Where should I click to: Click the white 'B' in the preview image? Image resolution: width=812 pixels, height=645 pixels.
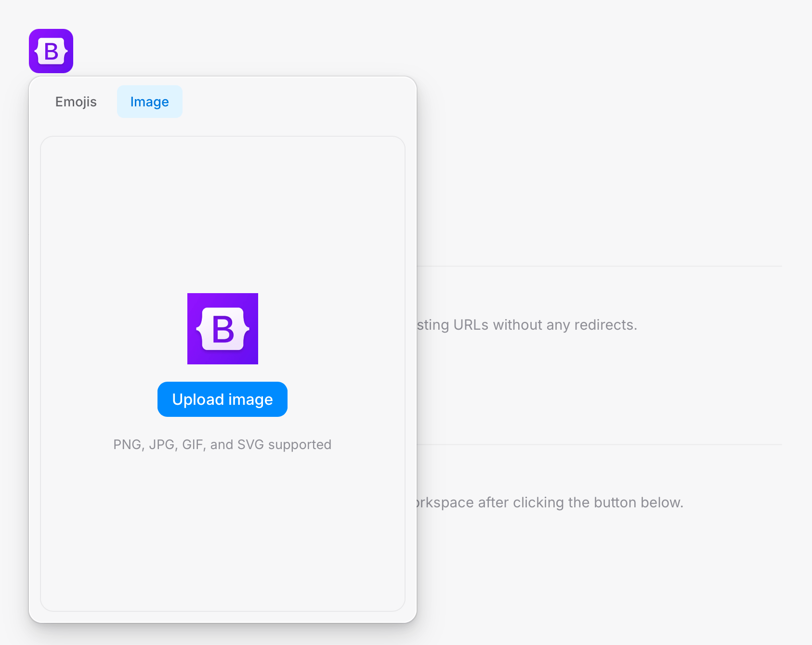pyautogui.click(x=223, y=330)
